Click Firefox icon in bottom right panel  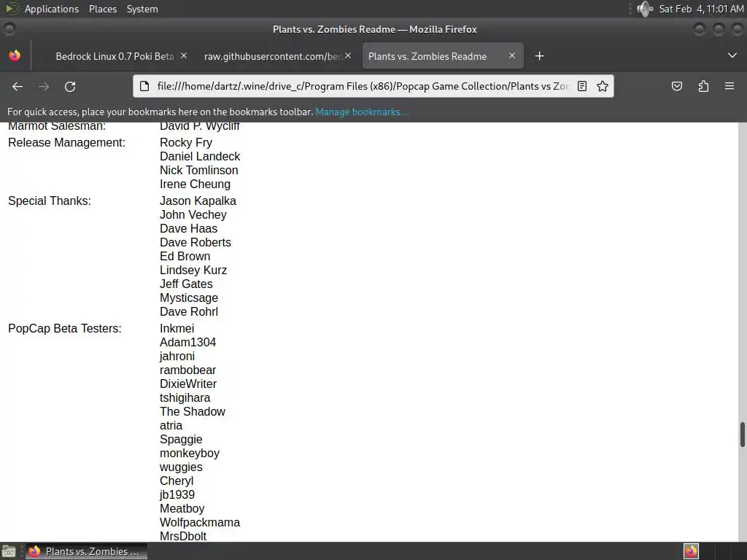pos(691,551)
